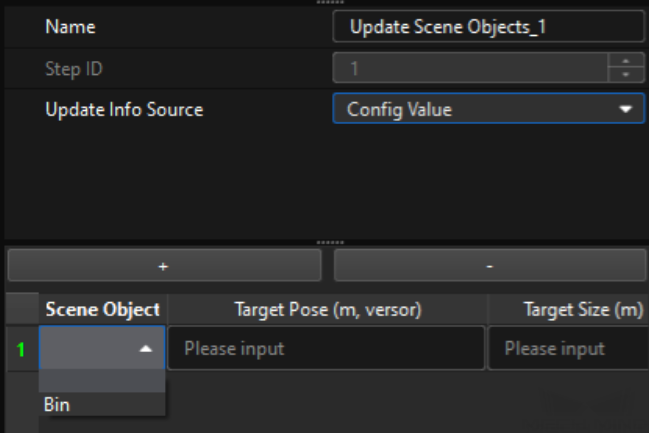Add a row with the plus button
The image size is (649, 433).
[164, 266]
